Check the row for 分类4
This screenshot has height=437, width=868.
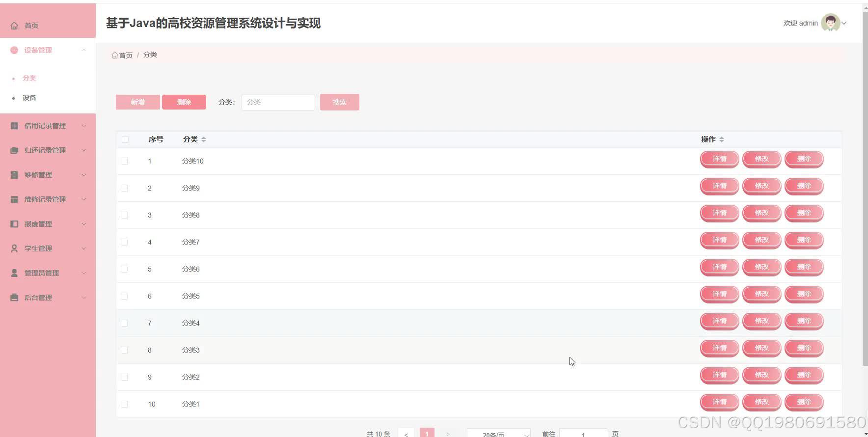[124, 323]
